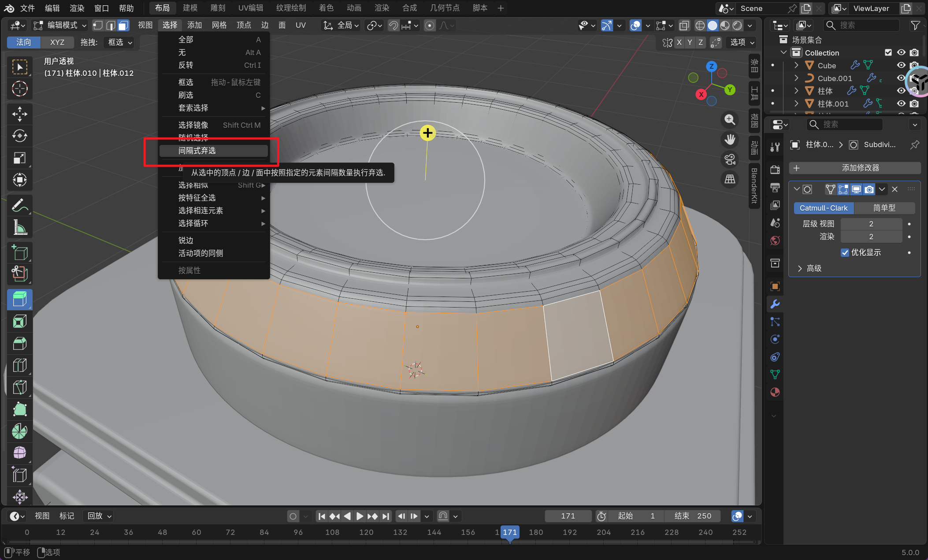Activate the Annotate pencil tool
The width and height of the screenshot is (928, 560).
[x=19, y=205]
